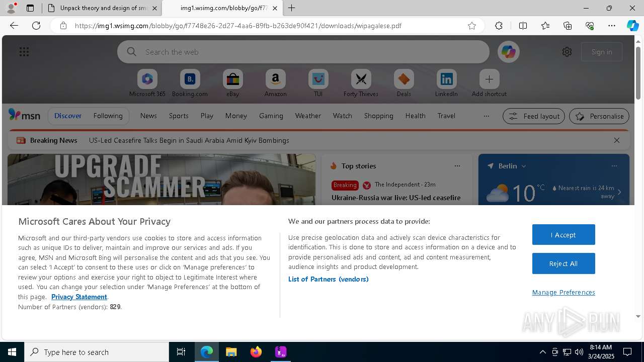
Task: Click Reject All on privacy banner
Action: [x=563, y=263]
